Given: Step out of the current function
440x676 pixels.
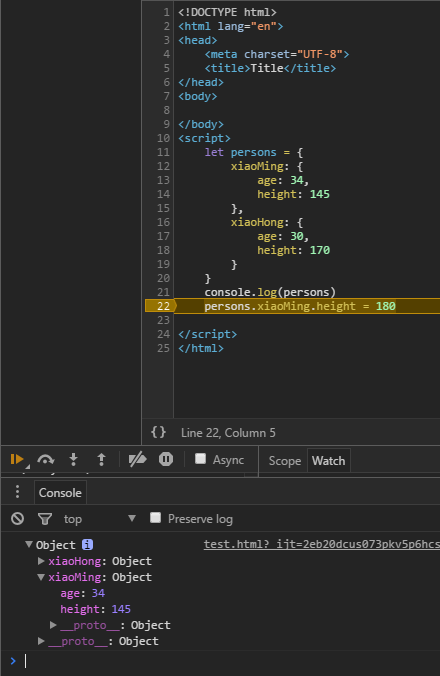Looking at the screenshot, I should (101, 460).
